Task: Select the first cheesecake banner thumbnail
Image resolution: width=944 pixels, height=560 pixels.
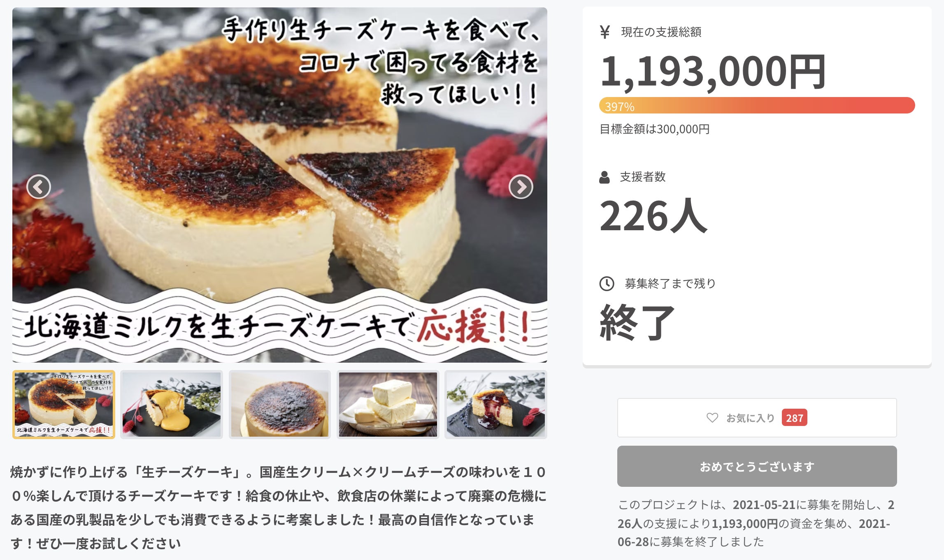Action: [64, 405]
